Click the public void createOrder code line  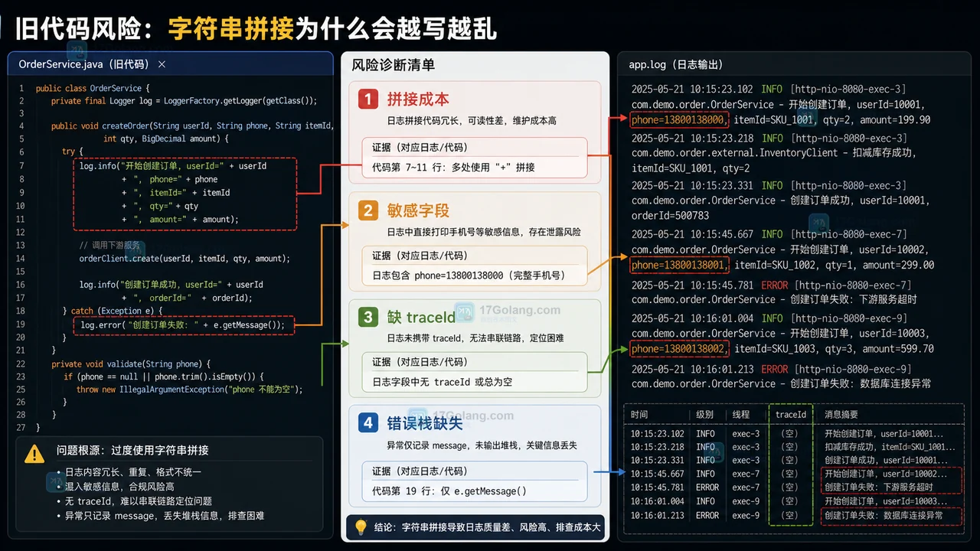(191, 126)
